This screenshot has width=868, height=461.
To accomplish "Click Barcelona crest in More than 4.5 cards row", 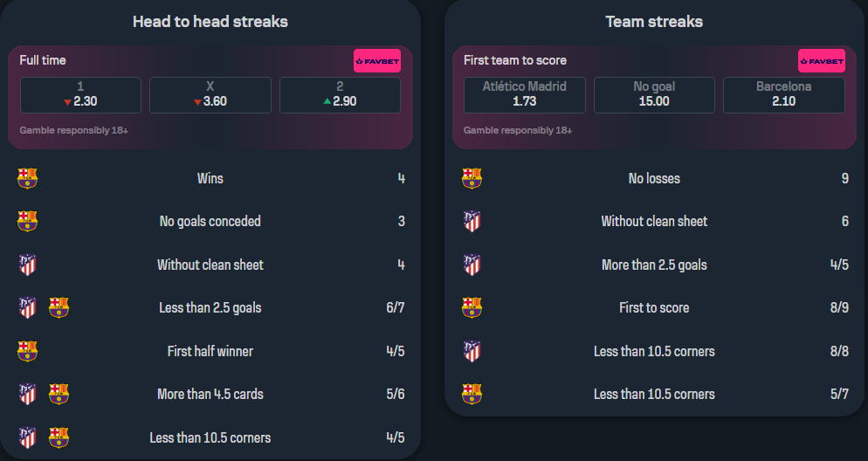I will point(59,394).
